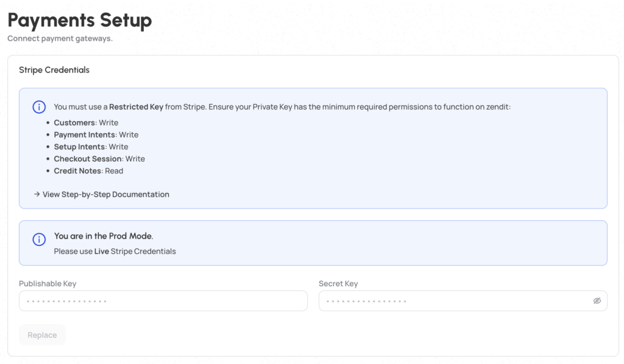Click the Setup Intents: Write permission item
Image resolution: width=624 pixels, height=364 pixels.
[91, 147]
